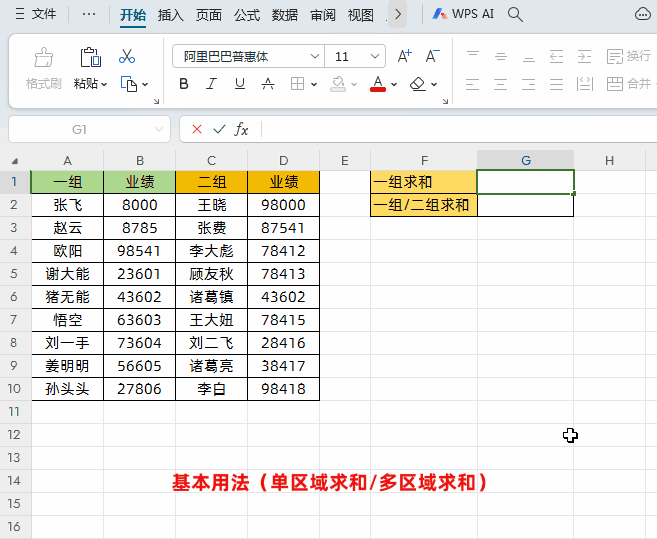Justify text alignment
Image resolution: width=657 pixels, height=539 pixels.
tap(556, 84)
